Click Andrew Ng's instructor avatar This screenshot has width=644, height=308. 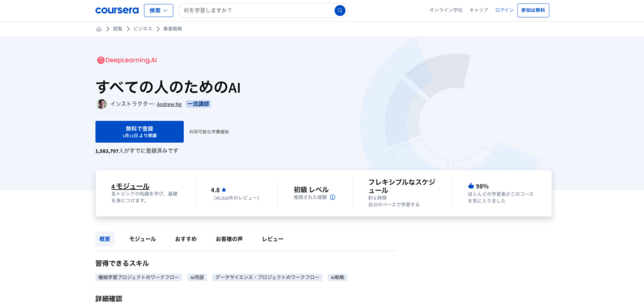point(101,104)
